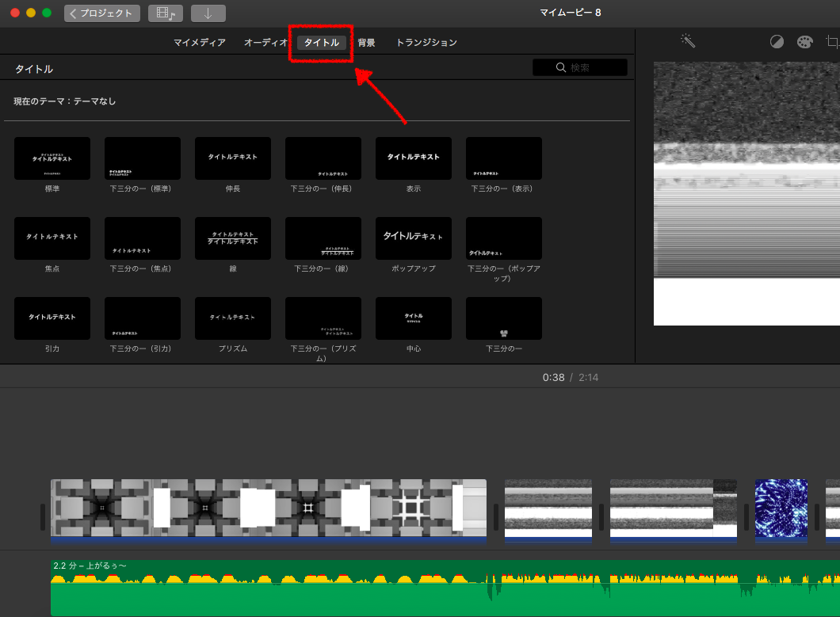Select 下三分の一（標準） title thumbnail
This screenshot has height=617, width=840.
pos(143,158)
